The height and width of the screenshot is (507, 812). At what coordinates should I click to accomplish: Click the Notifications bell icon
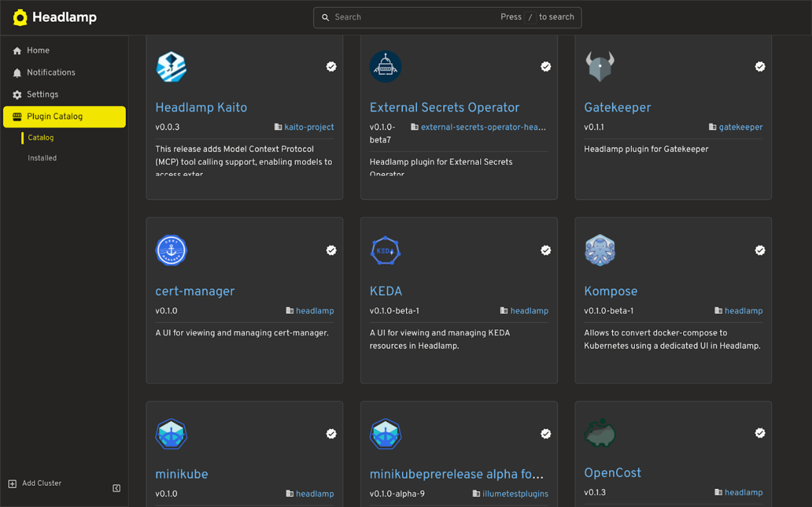[x=17, y=73]
